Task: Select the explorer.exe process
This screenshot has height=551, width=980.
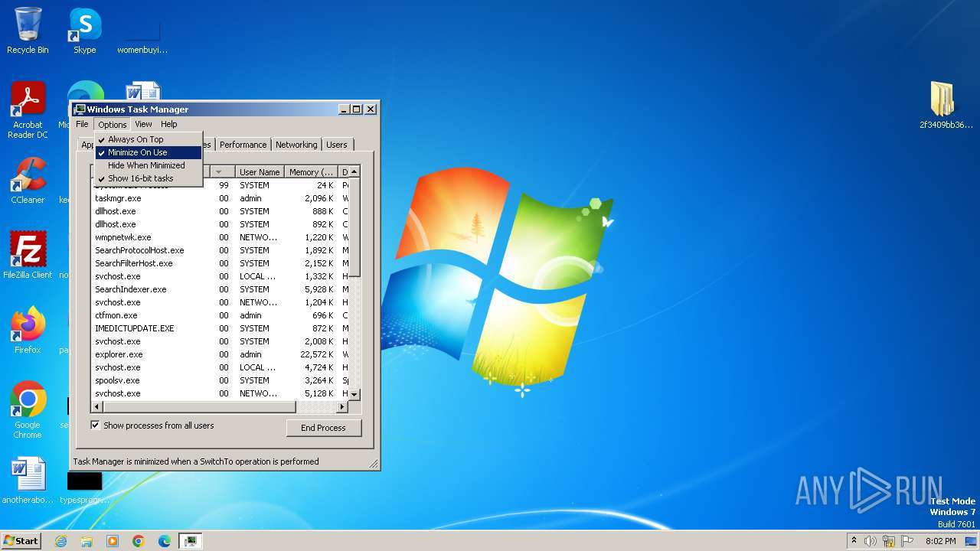Action: (x=220, y=354)
